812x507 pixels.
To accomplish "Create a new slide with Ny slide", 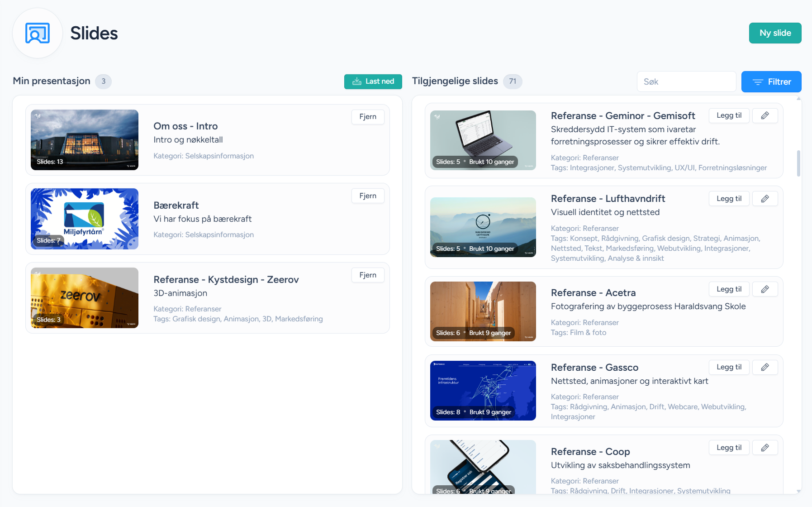I will pos(775,33).
